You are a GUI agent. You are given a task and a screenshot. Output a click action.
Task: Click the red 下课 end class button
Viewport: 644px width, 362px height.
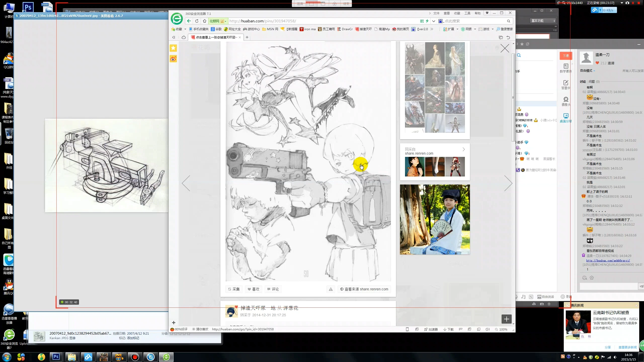566,56
